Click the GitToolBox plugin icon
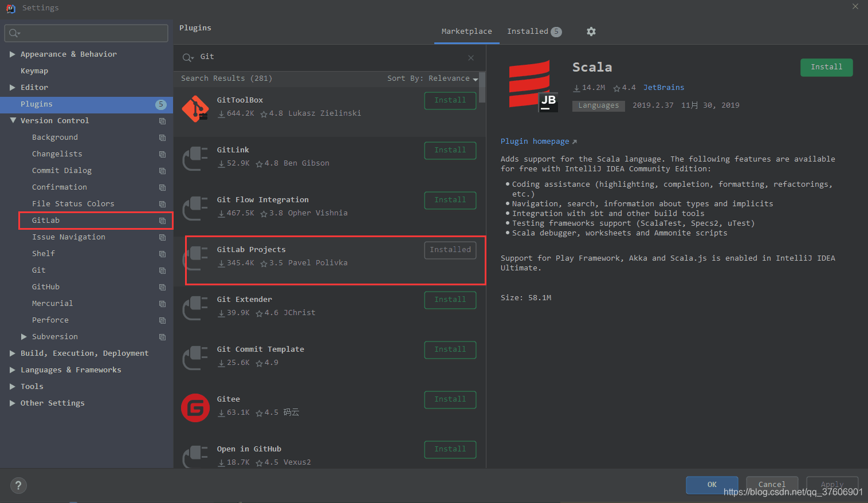Viewport: 868px width, 503px height. tap(195, 108)
